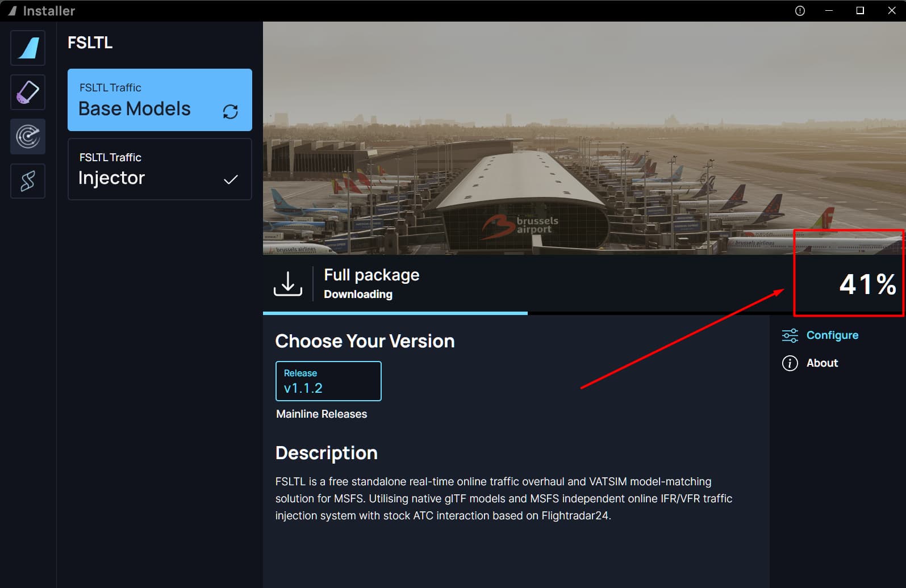Click the alert icon in title bar

(x=800, y=11)
